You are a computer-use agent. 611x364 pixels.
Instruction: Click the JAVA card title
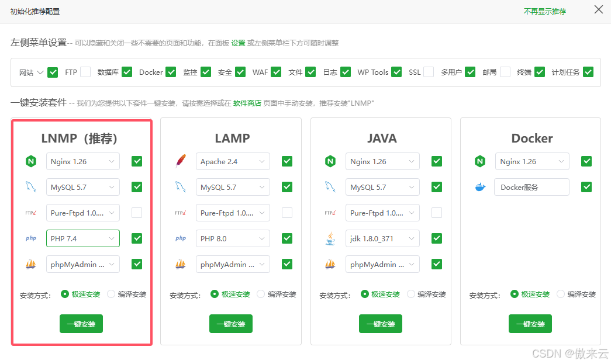pyautogui.click(x=382, y=138)
